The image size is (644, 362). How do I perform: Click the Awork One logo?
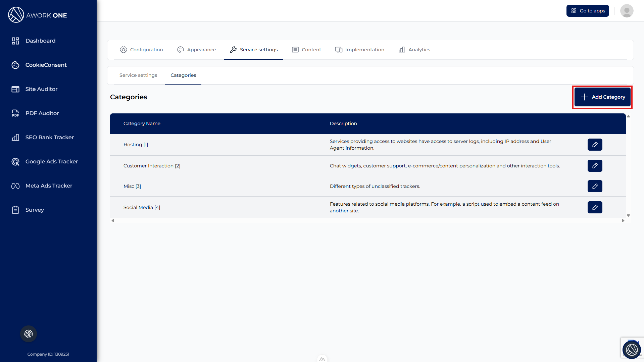coord(38,15)
